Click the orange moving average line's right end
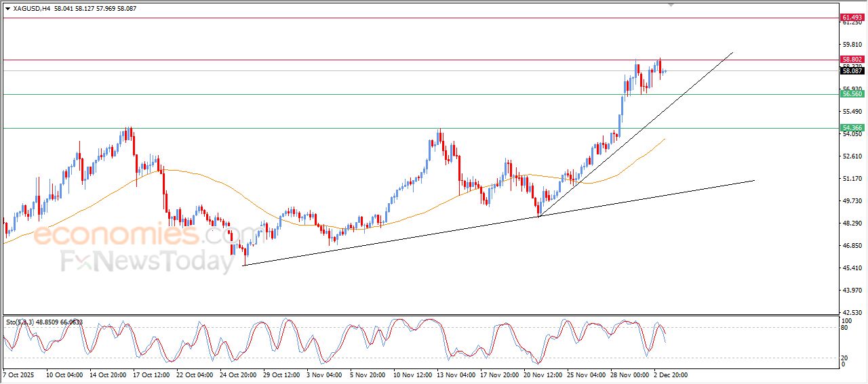The image size is (868, 384). (664, 140)
